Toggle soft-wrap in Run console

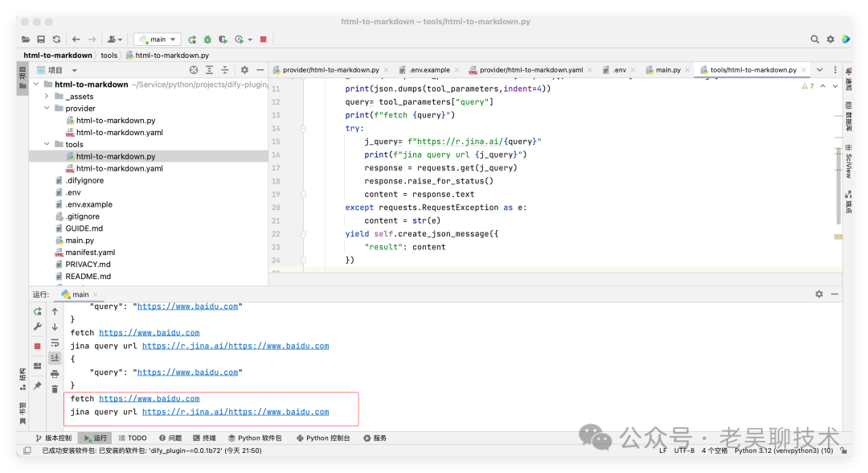click(x=55, y=343)
